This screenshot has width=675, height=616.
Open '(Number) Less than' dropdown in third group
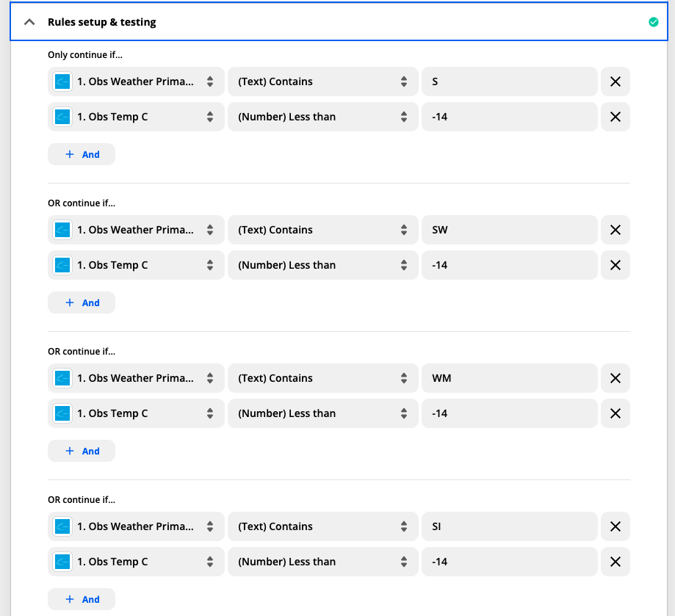click(x=322, y=413)
